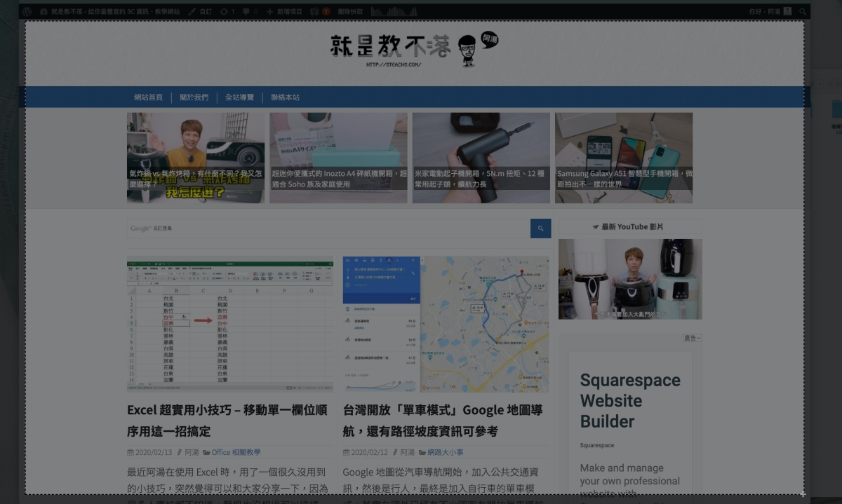842x504 pixels.
Task: Click the Google custom search input field
Action: point(328,229)
